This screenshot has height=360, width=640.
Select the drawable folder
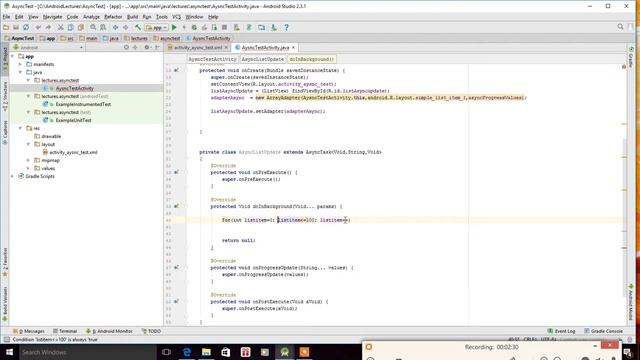click(51, 136)
